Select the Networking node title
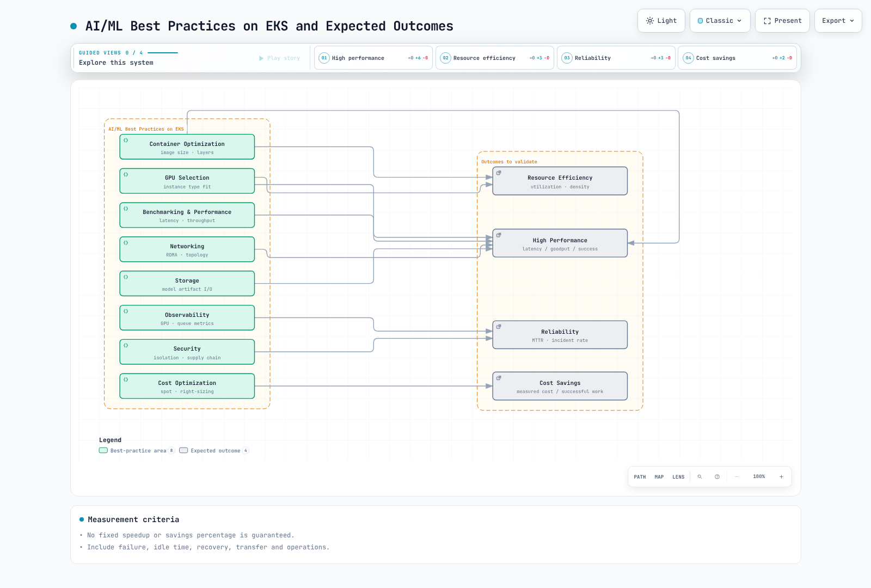 (187, 247)
